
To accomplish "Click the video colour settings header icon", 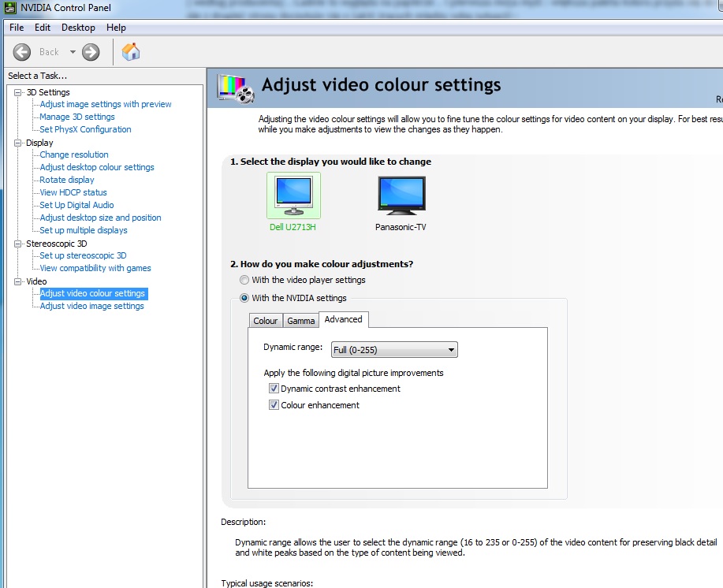I will [236, 88].
